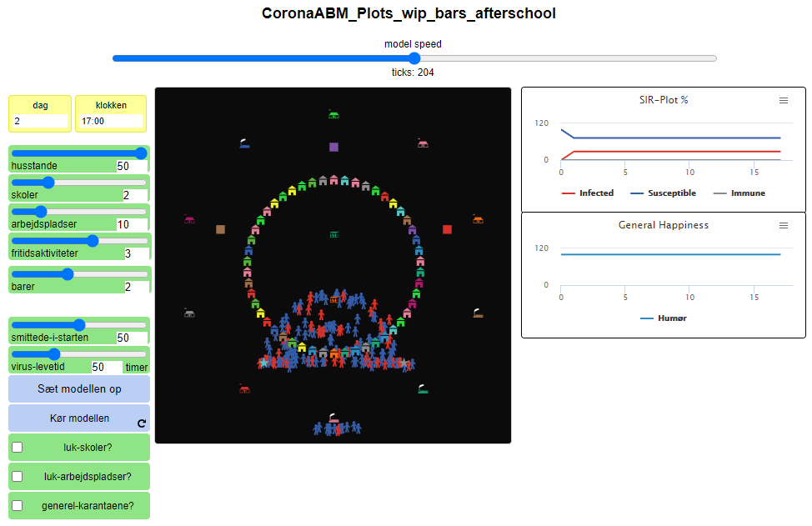Screen dimensions: 812x526
Task: Select the teal factory at lower right
Action: click(423, 388)
